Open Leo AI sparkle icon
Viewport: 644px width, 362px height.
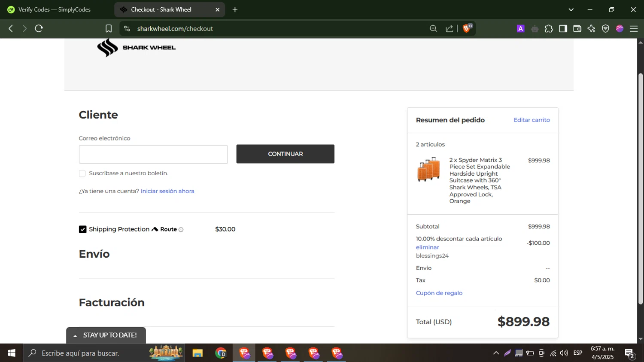[x=591, y=28]
